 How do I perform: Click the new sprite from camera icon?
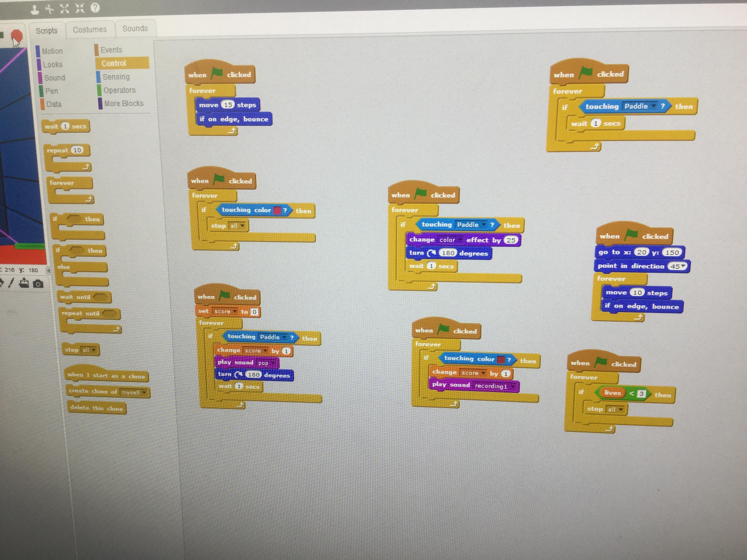[38, 284]
